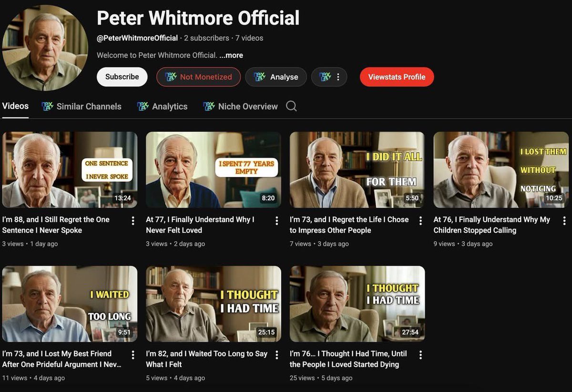Click the 5:50 duration badge
The height and width of the screenshot is (392, 572).
[412, 198]
